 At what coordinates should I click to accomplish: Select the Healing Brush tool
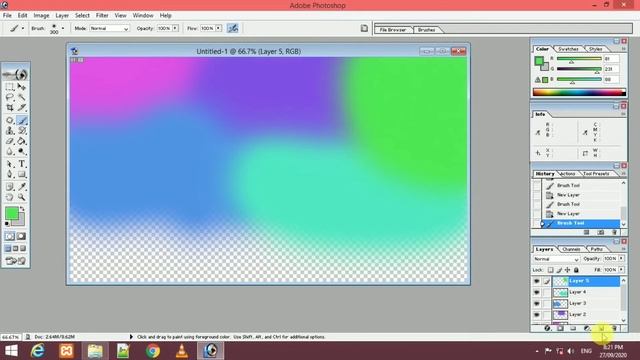pyautogui.click(x=9, y=120)
